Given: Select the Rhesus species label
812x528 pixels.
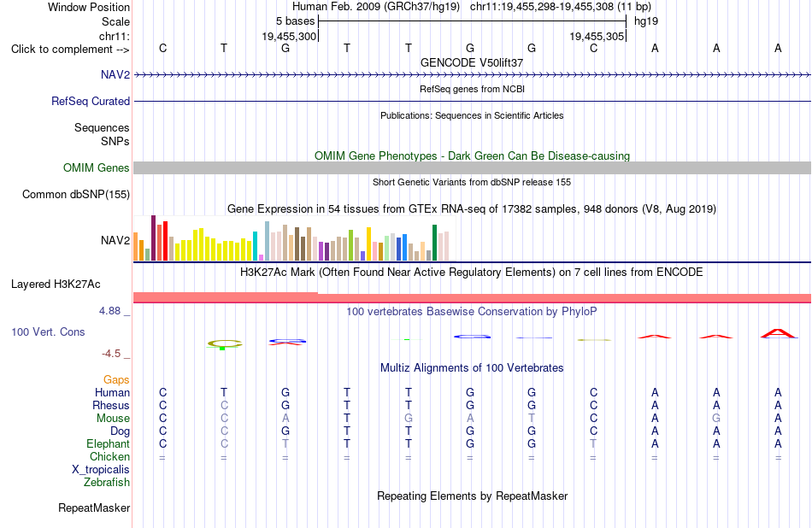Looking at the screenshot, I should tap(111, 405).
